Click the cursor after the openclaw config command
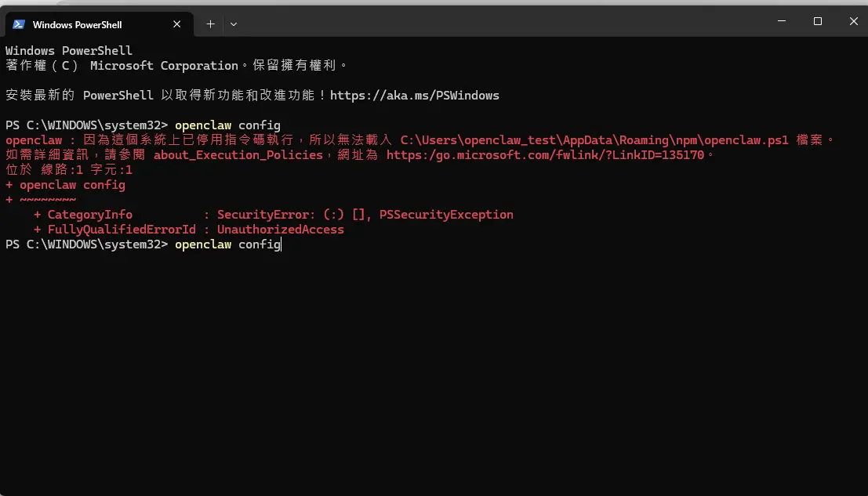 click(x=281, y=244)
